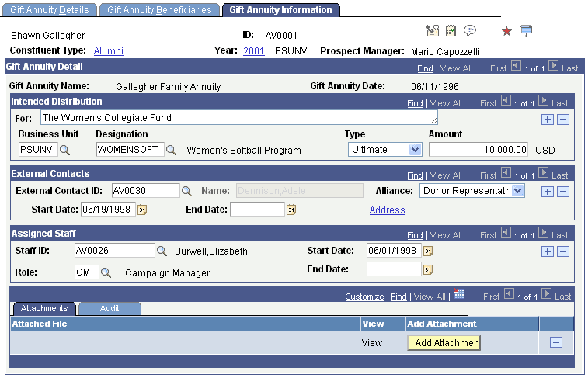This screenshot has width=588, height=378.
Task: Click the Alumni constituent type link
Action: tap(109, 51)
